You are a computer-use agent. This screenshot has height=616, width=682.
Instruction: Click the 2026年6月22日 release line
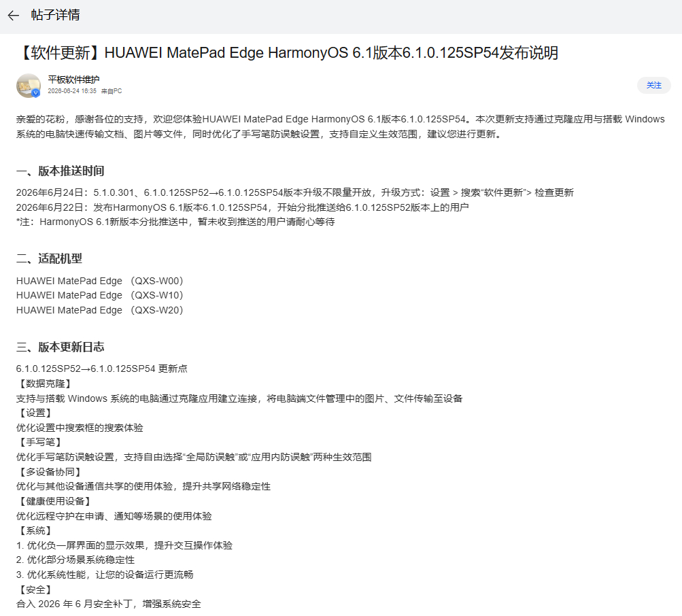(x=242, y=207)
